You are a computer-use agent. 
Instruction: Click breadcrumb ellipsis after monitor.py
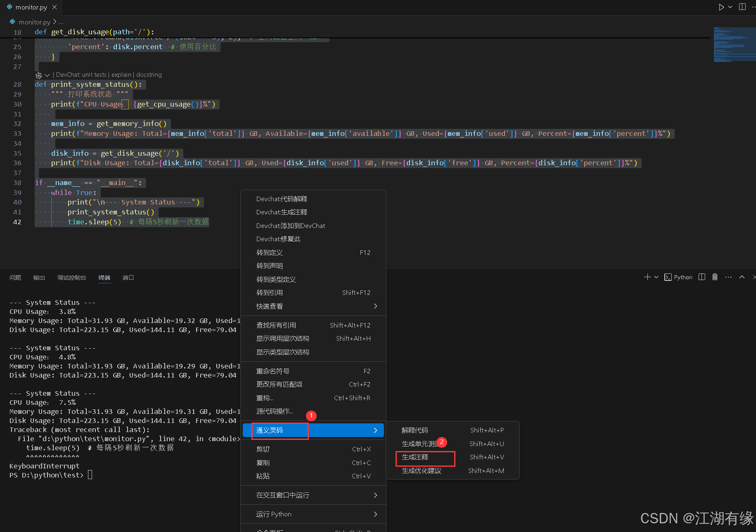point(61,22)
